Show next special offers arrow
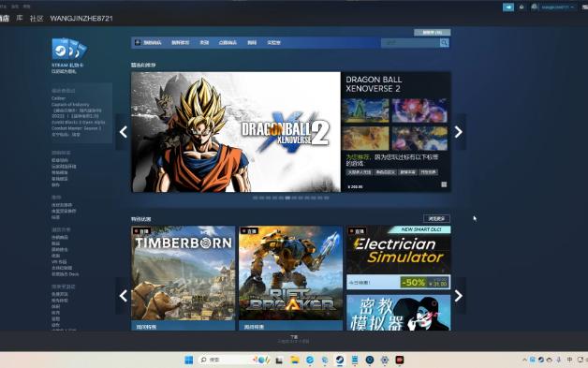 click(x=458, y=296)
